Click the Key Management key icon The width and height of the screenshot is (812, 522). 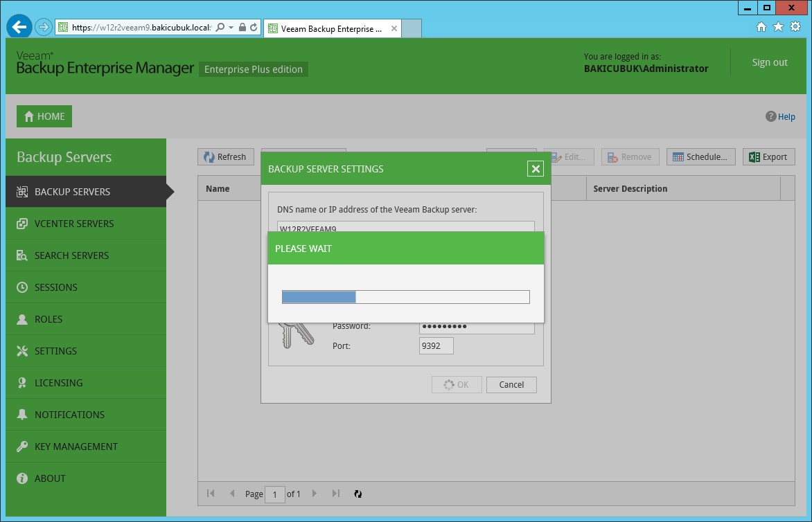(x=21, y=447)
